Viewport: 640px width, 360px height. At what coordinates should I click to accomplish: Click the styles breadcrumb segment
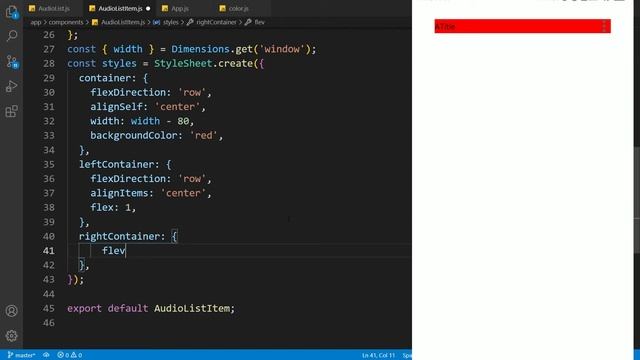point(171,22)
